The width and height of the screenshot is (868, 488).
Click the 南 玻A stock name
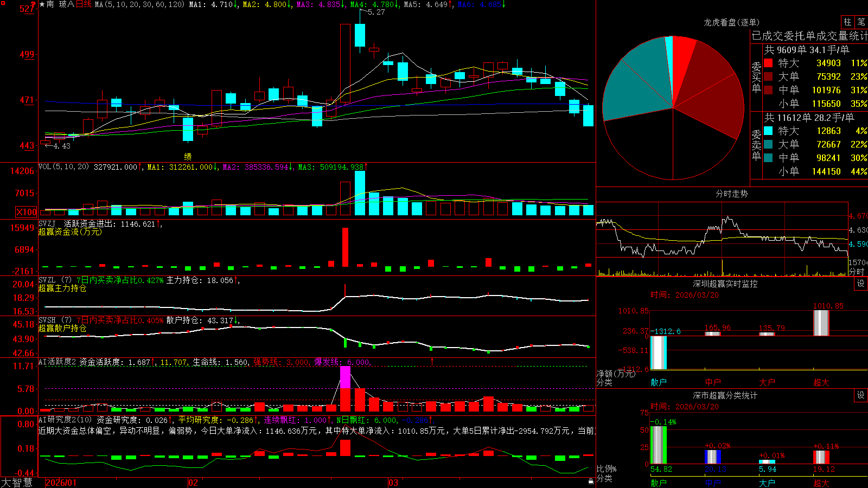[60, 4]
